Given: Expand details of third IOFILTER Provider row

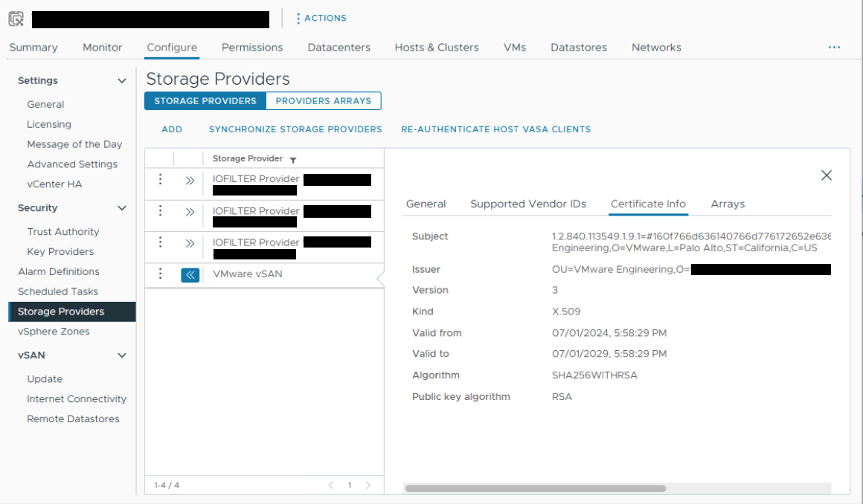Looking at the screenshot, I should point(190,244).
